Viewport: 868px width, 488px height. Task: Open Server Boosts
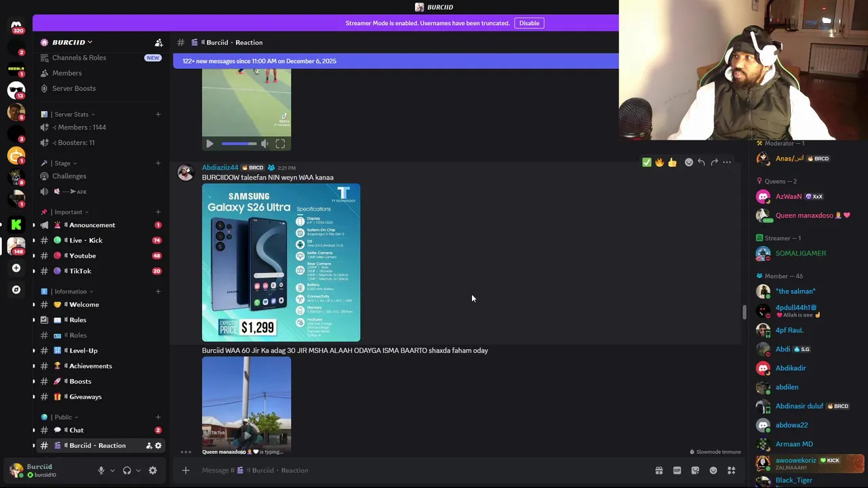coord(100,88)
